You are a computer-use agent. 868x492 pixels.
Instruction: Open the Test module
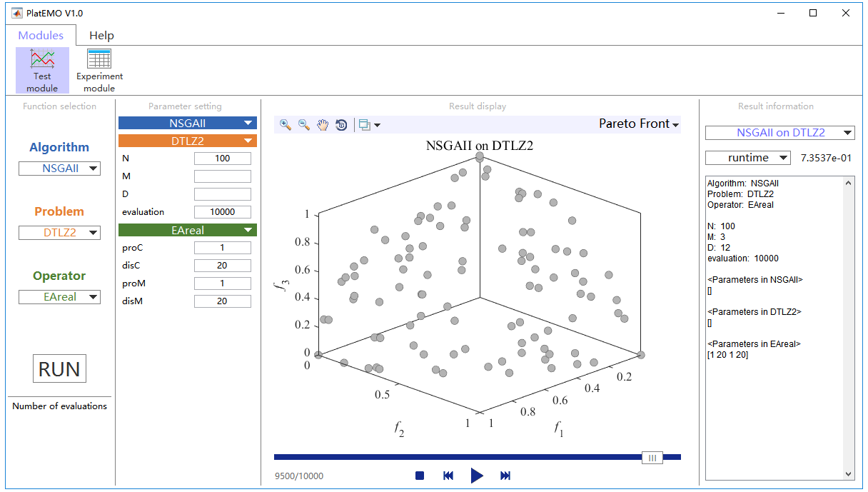coord(42,70)
